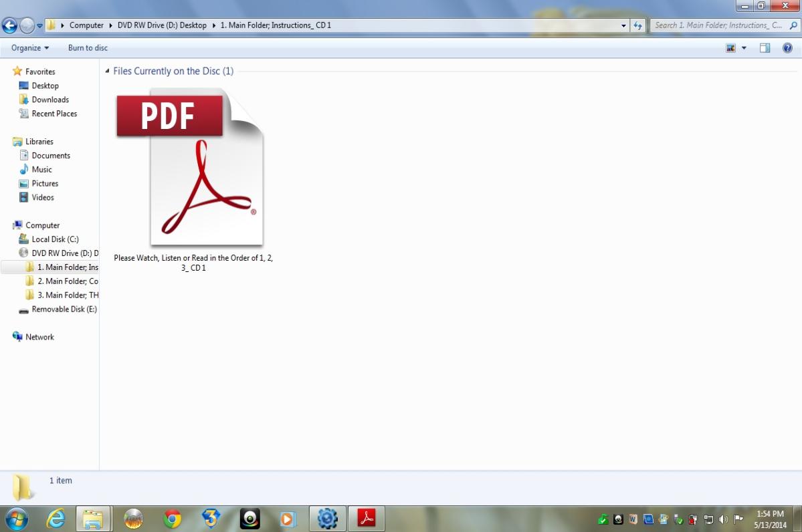The width and height of the screenshot is (802, 532).
Task: Open the black eye-icon taskbar app
Action: click(x=249, y=519)
